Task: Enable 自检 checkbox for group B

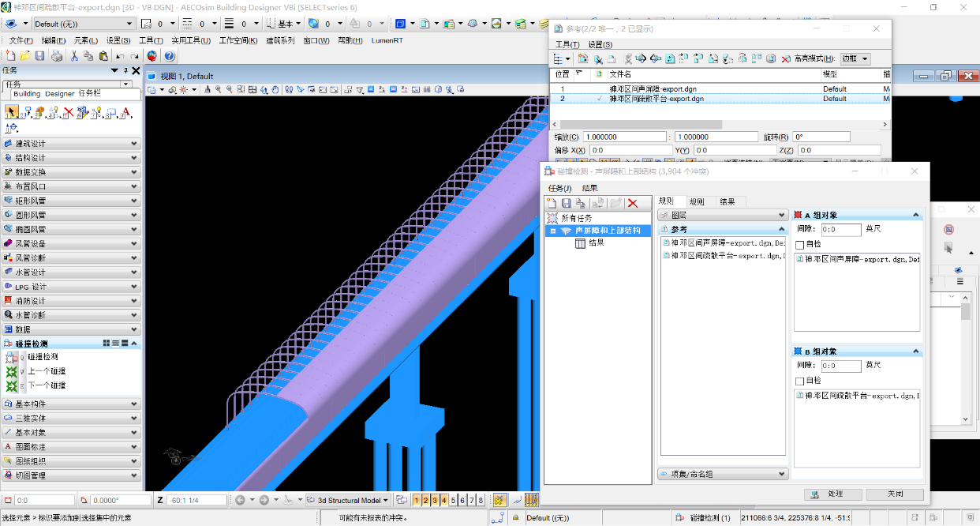Action: pos(801,381)
